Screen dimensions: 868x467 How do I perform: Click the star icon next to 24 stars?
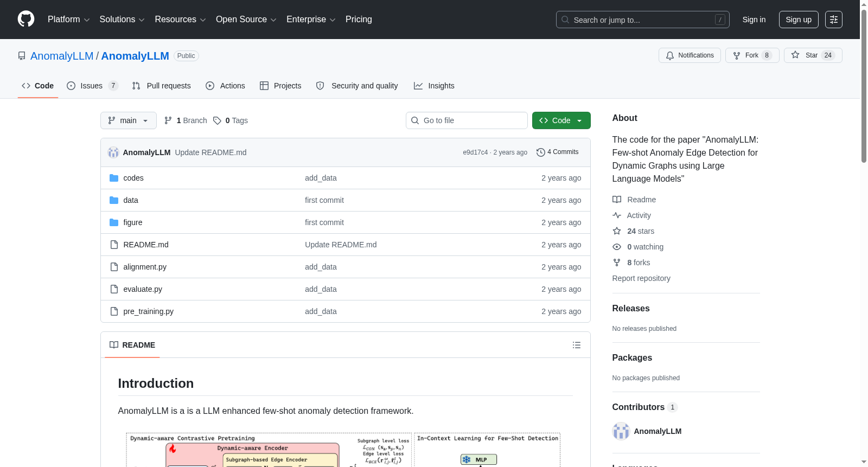click(x=617, y=231)
